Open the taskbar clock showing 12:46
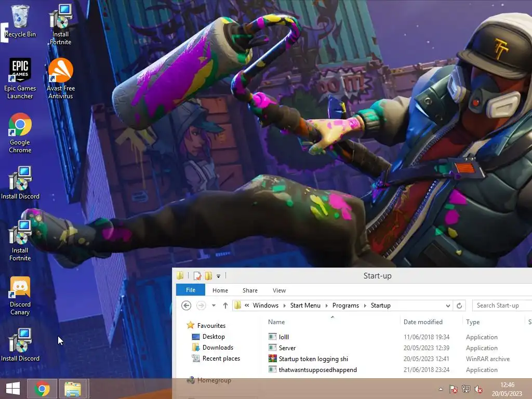The width and height of the screenshot is (532, 399). point(507,389)
